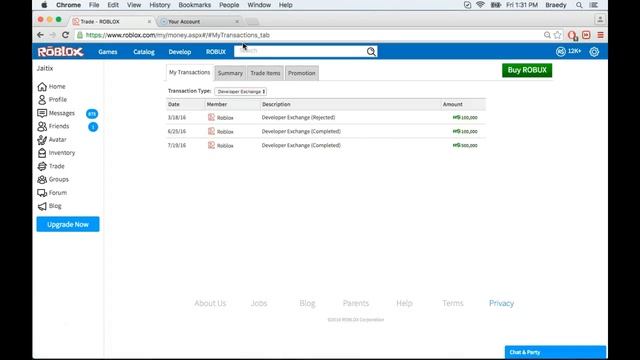Open the Groups sidebar icon
Image resolution: width=640 pixels, height=360 pixels.
point(42,180)
